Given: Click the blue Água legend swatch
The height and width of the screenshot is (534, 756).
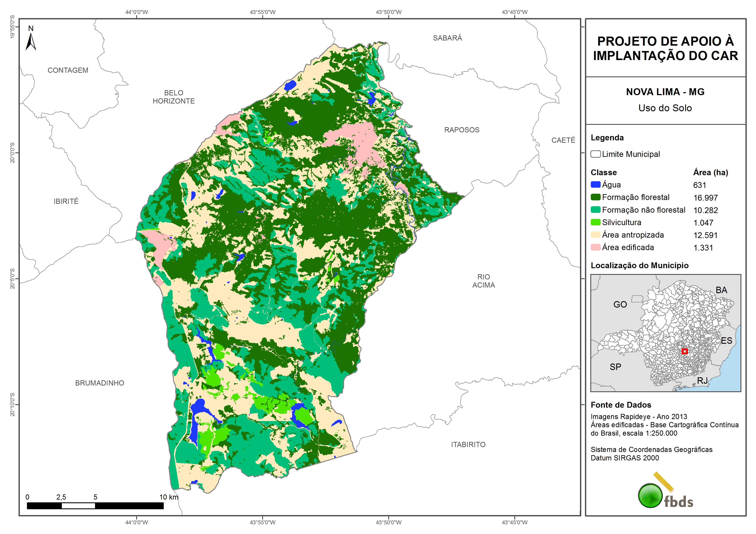Looking at the screenshot, I should point(595,185).
